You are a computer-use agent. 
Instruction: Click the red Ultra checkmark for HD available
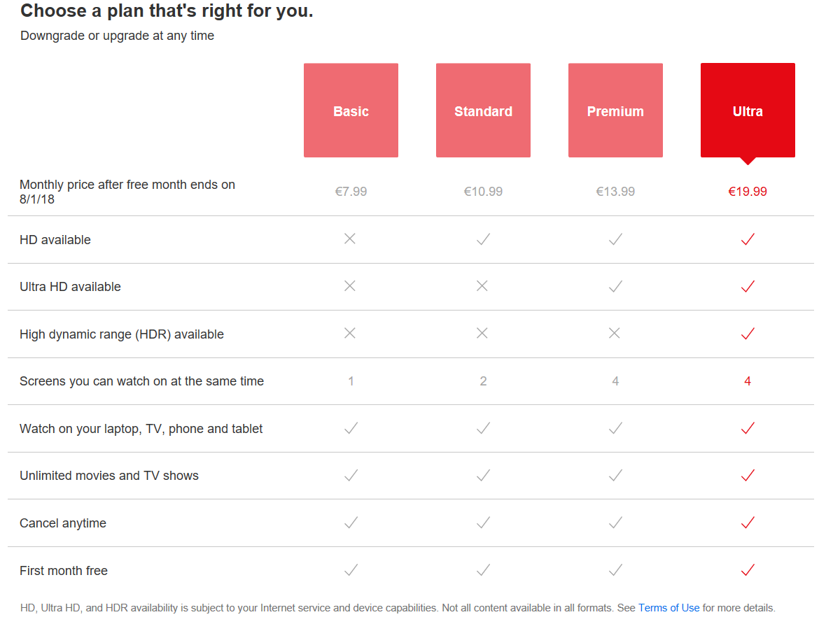pos(747,239)
